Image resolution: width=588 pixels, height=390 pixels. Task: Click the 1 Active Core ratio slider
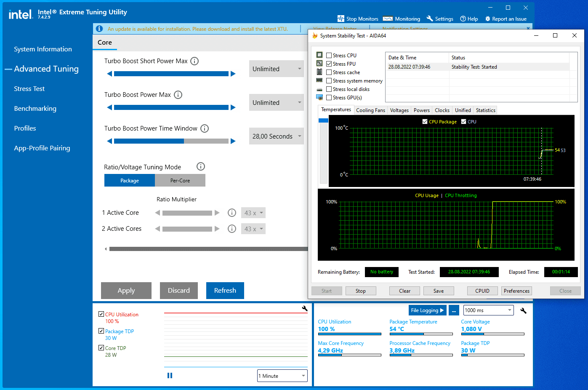(187, 213)
